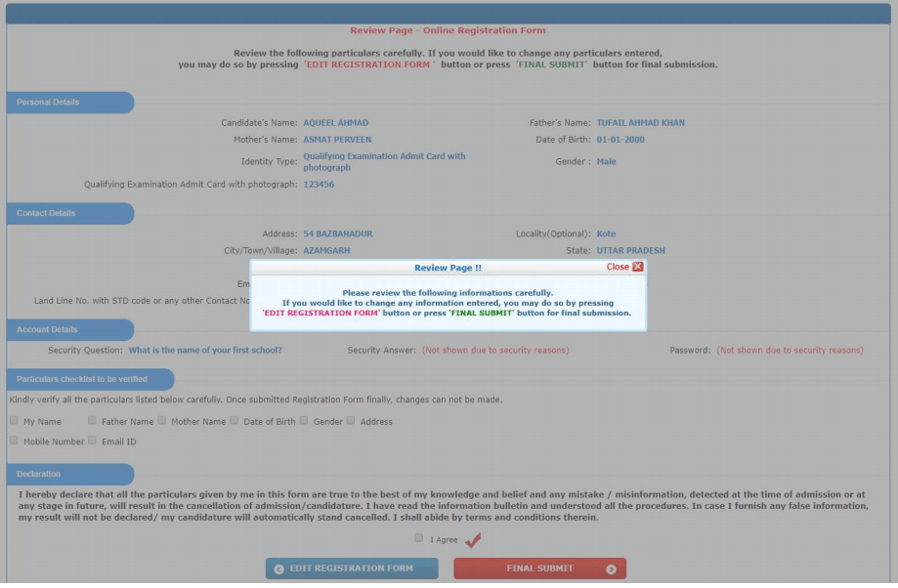Screen dimensions: 898x588
Task: Select the Personal Details section header
Action: pos(49,103)
